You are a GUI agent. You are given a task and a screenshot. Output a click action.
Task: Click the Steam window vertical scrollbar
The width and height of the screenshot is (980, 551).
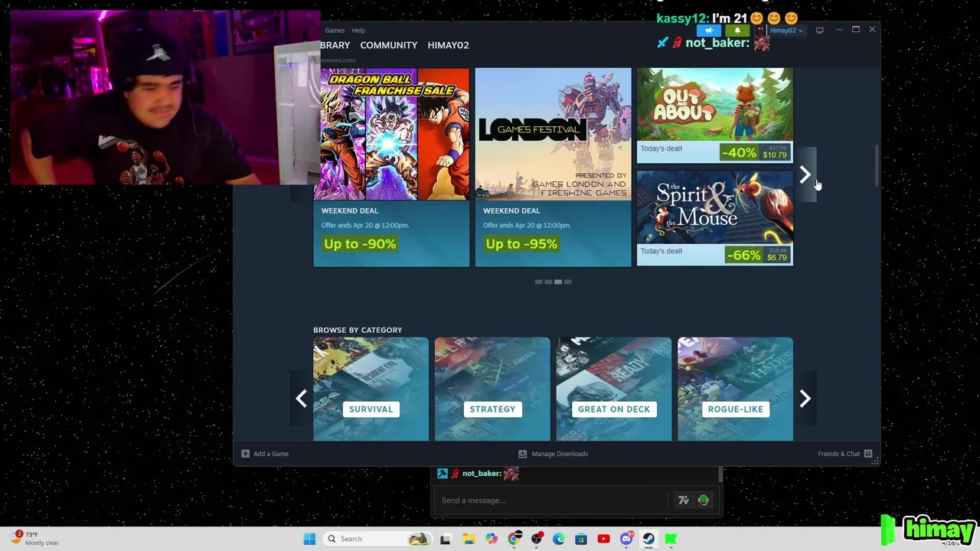click(x=877, y=165)
